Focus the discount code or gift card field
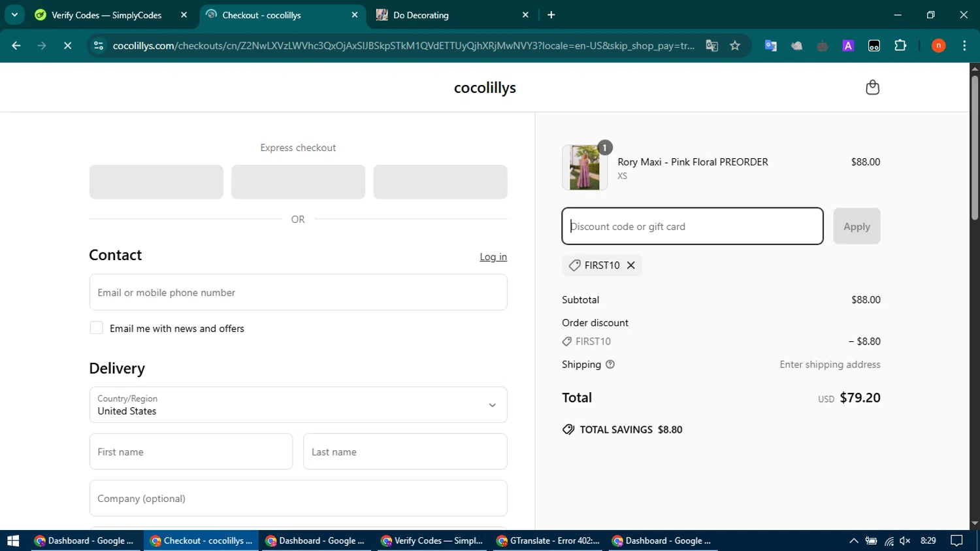Viewport: 980px width, 551px height. pos(693,226)
